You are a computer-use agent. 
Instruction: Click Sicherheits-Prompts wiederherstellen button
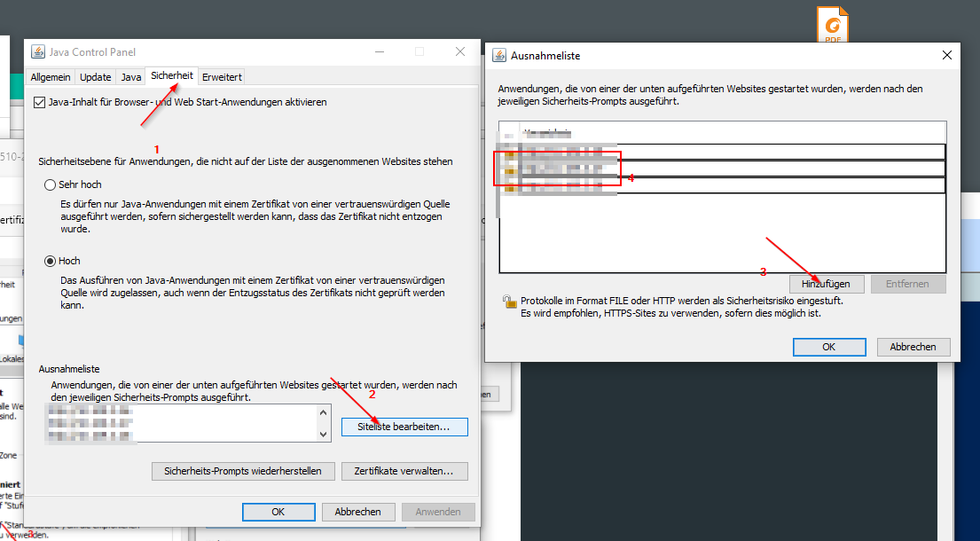point(243,471)
